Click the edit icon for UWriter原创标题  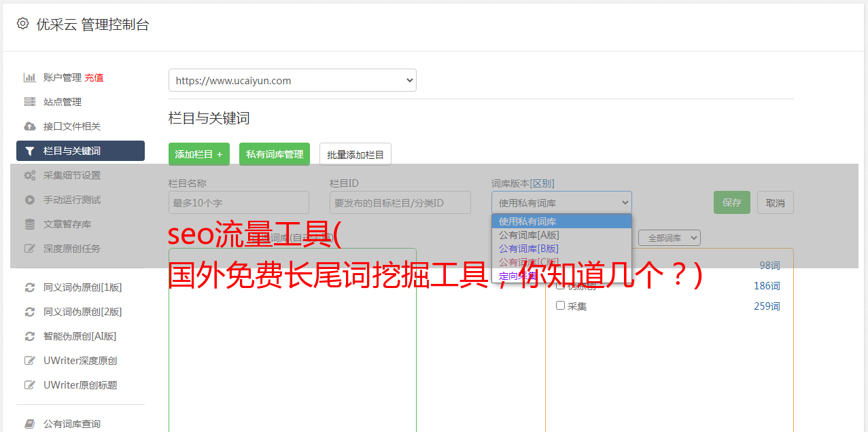pyautogui.click(x=29, y=385)
